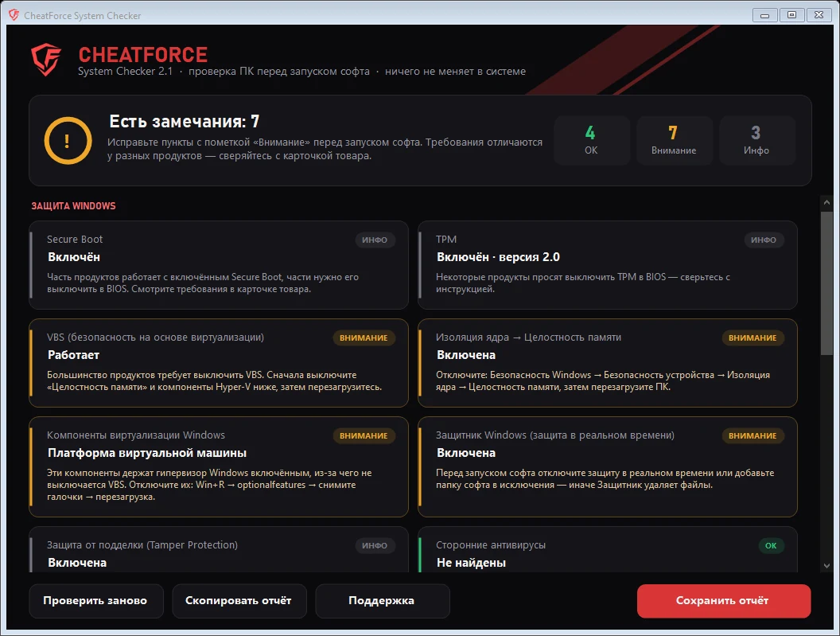Click the 'Работает' status text
Image resolution: width=840 pixels, height=636 pixels.
(73, 355)
